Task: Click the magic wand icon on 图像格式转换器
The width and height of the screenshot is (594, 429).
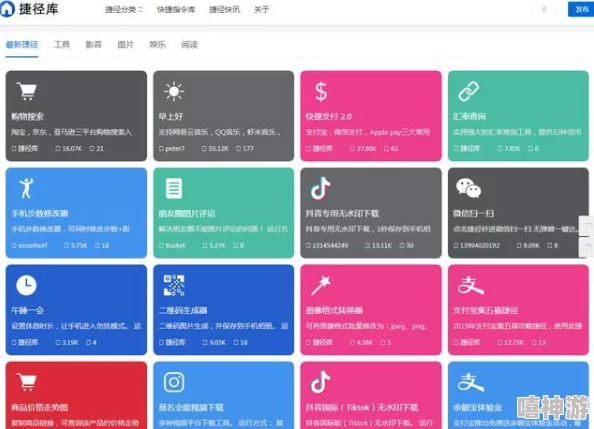Action: pyautogui.click(x=321, y=285)
